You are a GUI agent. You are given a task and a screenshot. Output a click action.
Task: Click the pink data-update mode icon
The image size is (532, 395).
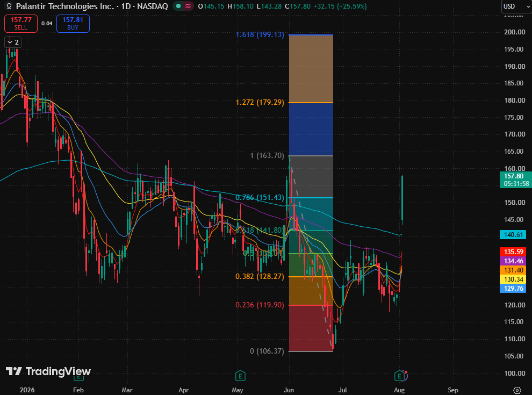click(x=188, y=6)
